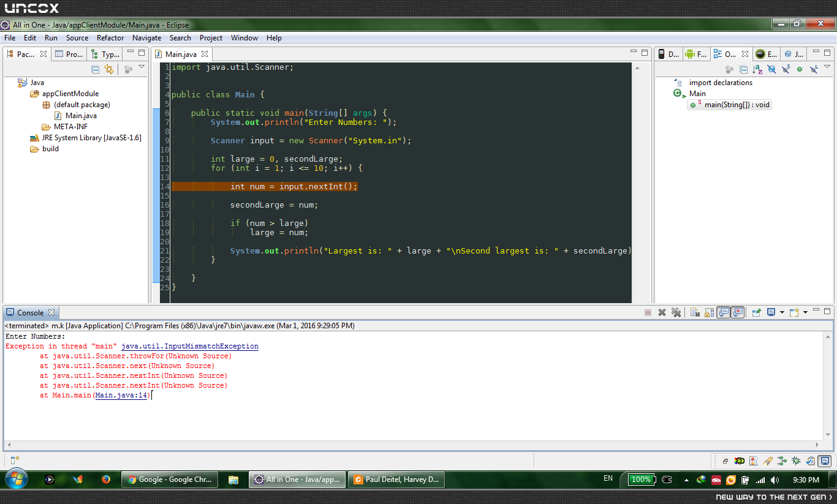The image size is (837, 504).
Task: Open the Package Explorer view menu arrow
Action: [142, 67]
